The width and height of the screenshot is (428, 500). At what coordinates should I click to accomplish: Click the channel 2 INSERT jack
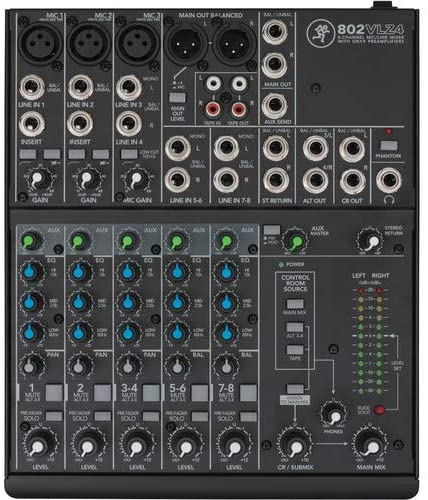point(80,124)
